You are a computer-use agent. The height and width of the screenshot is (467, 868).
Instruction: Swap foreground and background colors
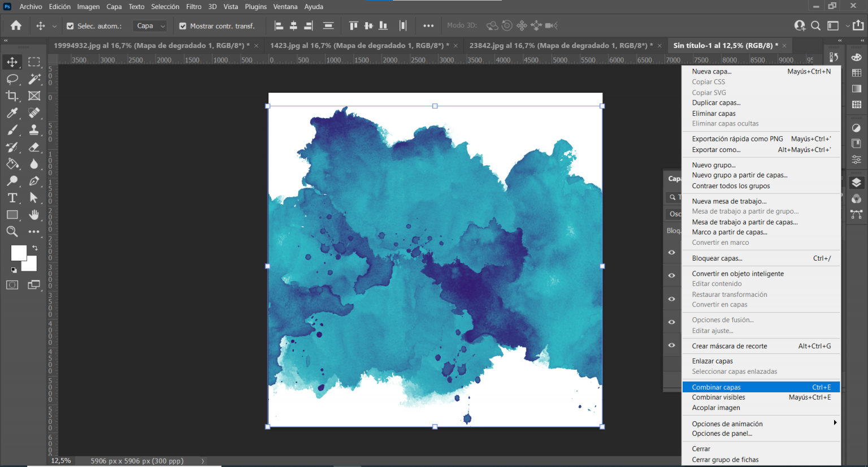pyautogui.click(x=35, y=248)
